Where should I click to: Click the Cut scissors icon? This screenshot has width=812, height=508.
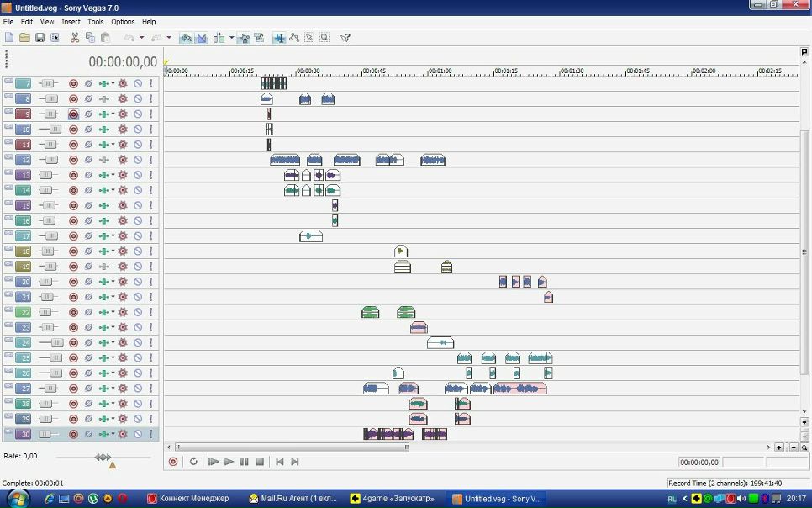(75, 38)
